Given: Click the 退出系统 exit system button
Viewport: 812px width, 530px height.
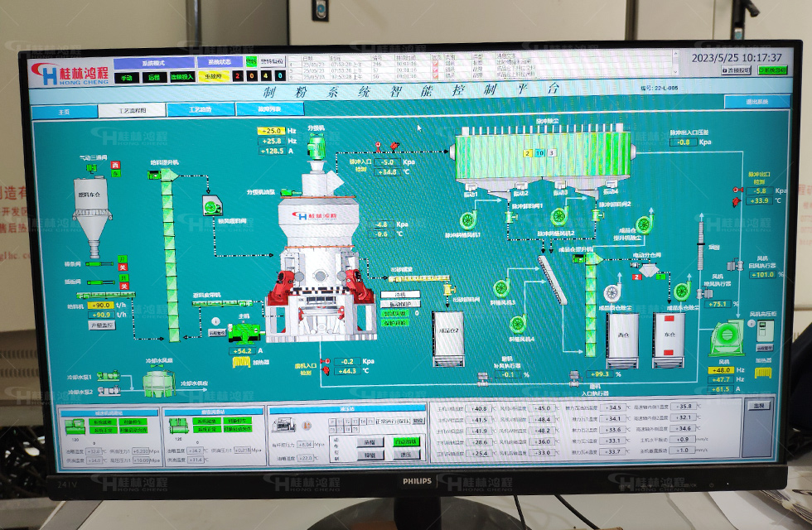Looking at the screenshot, I should click(756, 102).
